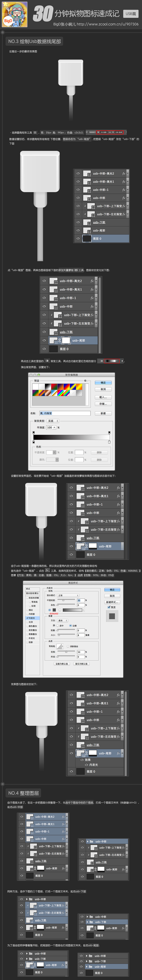This screenshot has width=142, height=980.
Task: Open the inner glow gradient picker dropdown
Action: 83,610
